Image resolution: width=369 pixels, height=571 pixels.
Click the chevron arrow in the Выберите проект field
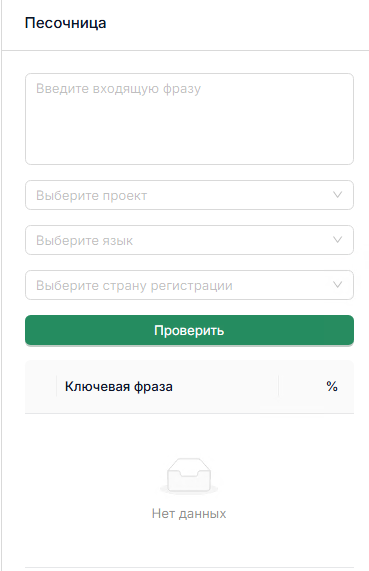337,195
